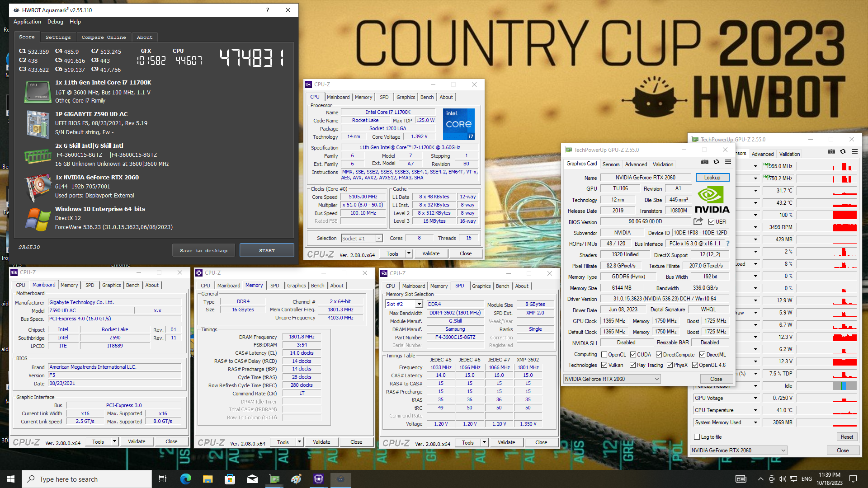Open the Sensors tab in the front GPU-Z window
The width and height of the screenshot is (868, 488).
611,164
